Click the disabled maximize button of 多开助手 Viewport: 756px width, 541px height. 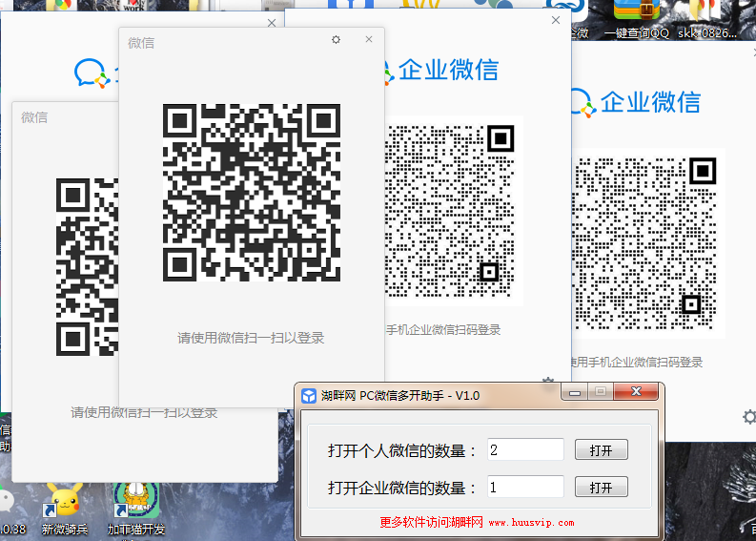601,392
